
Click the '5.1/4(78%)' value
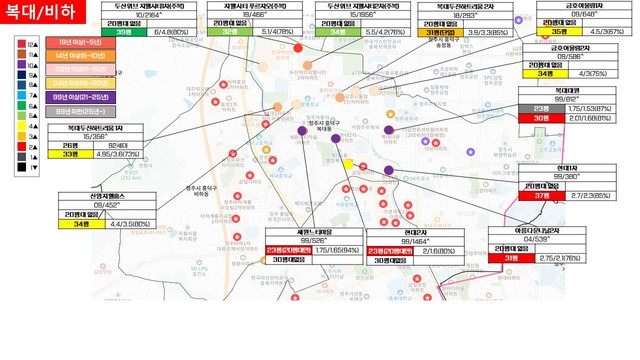click(x=278, y=32)
